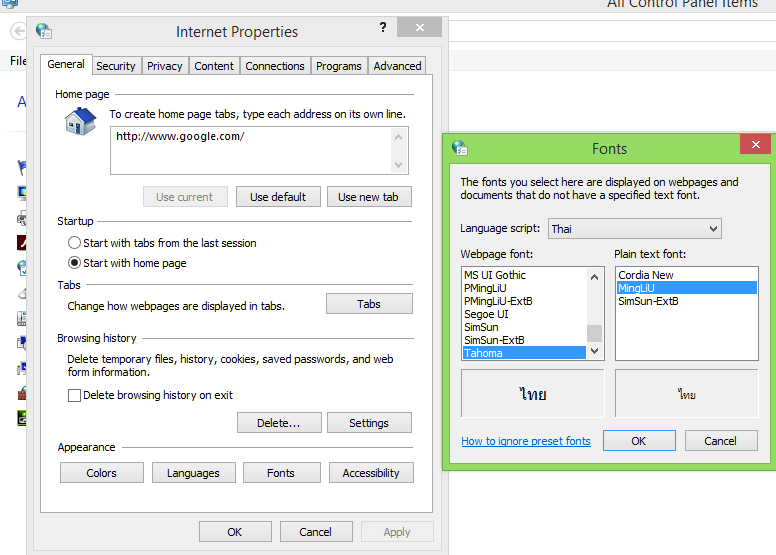Open the Content tab
This screenshot has width=776, height=555.
(x=214, y=66)
